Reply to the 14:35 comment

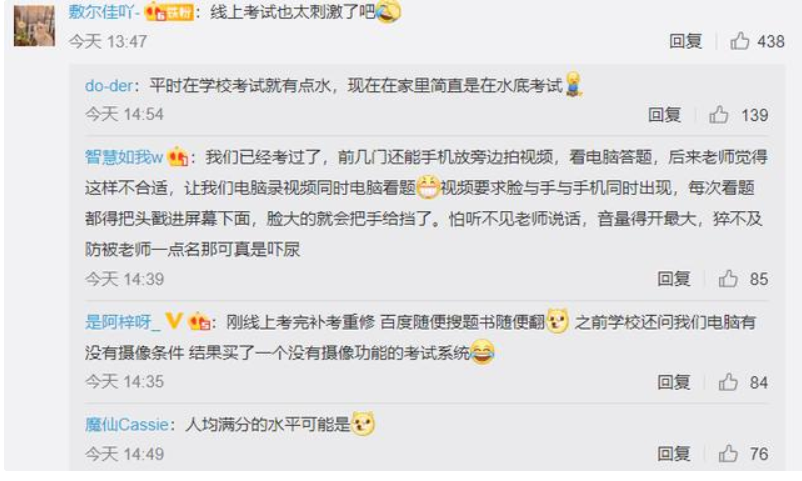pyautogui.click(x=674, y=382)
